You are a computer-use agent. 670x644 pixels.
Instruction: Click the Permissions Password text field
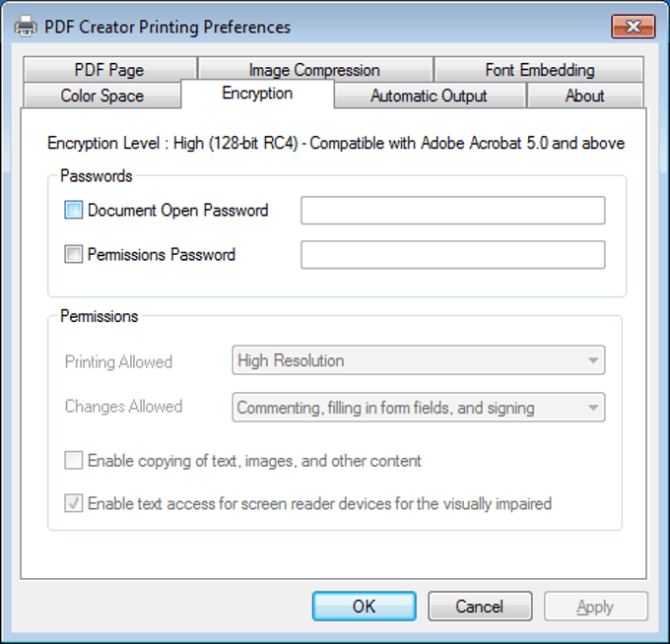point(452,255)
